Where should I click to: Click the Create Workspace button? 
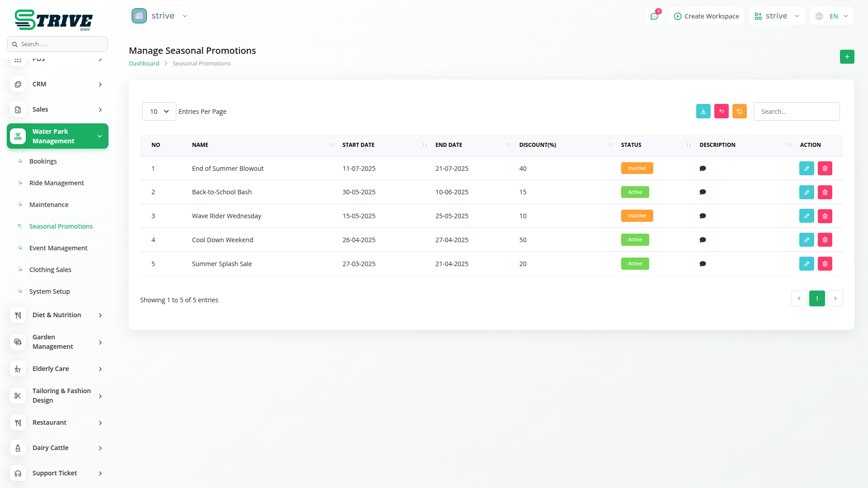pos(706,16)
